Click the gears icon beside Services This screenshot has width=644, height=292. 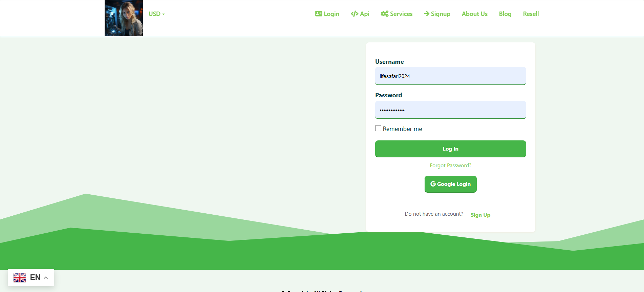(x=384, y=14)
